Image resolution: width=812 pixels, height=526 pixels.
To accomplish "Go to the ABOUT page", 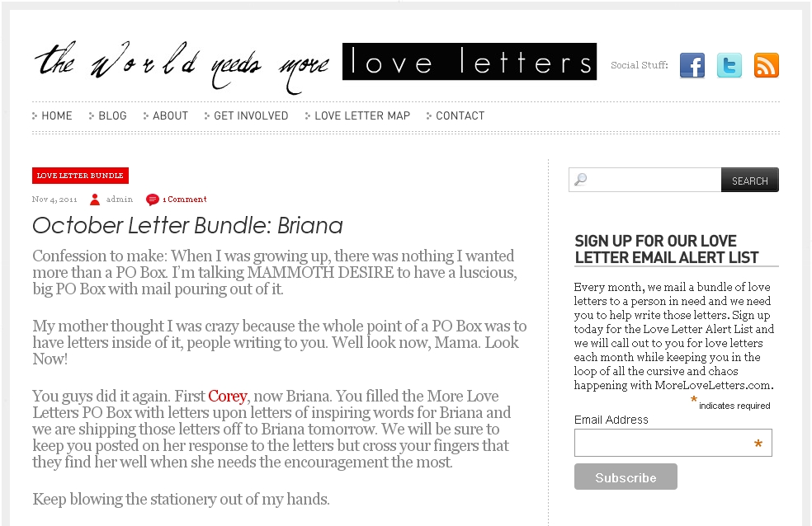I will click(169, 115).
